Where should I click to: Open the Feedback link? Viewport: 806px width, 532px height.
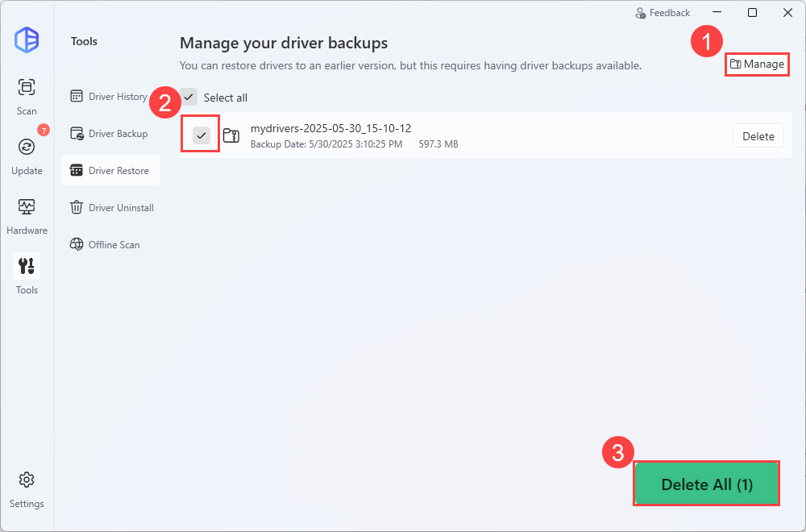663,13
